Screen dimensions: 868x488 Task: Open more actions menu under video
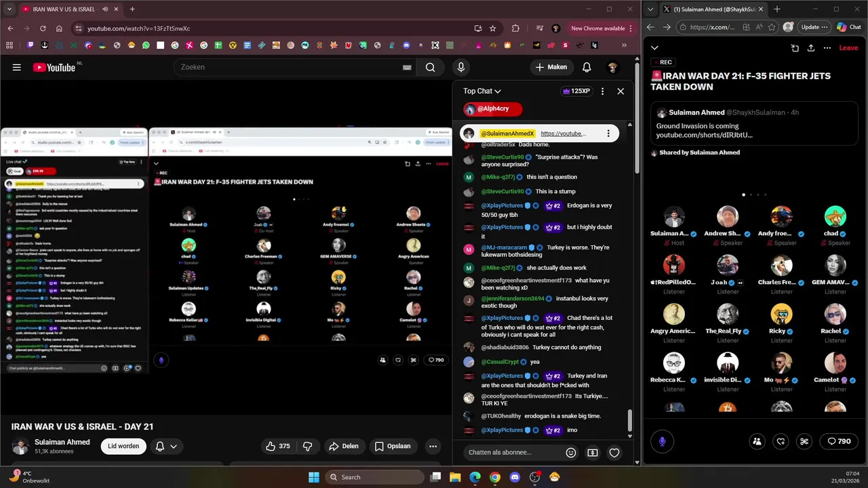(x=433, y=446)
